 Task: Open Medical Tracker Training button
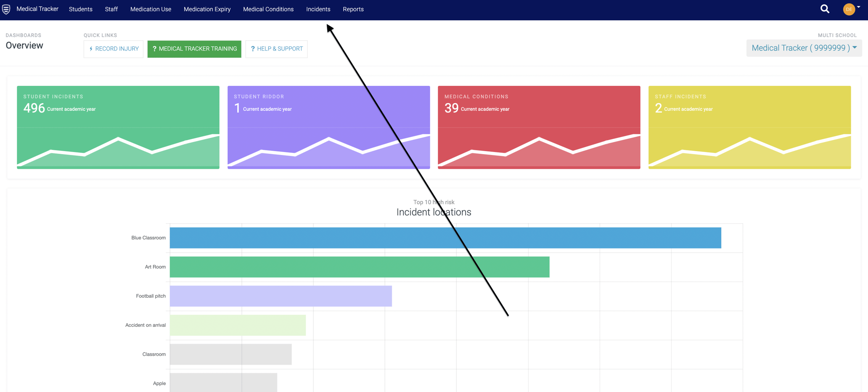194,49
